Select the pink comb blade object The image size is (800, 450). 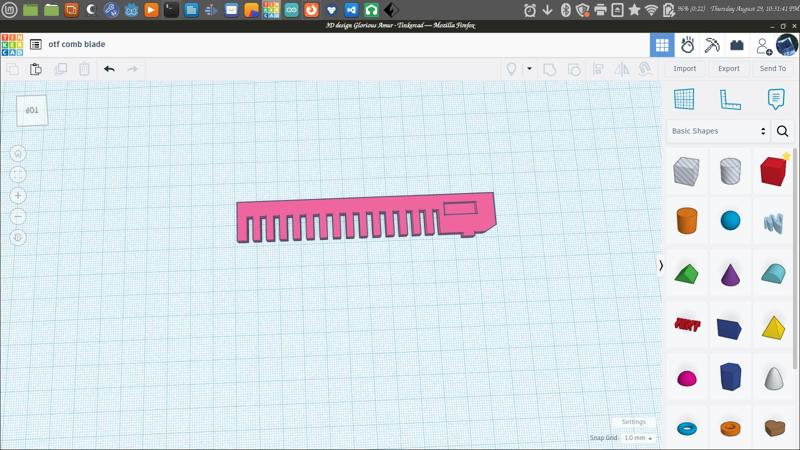pos(366,217)
